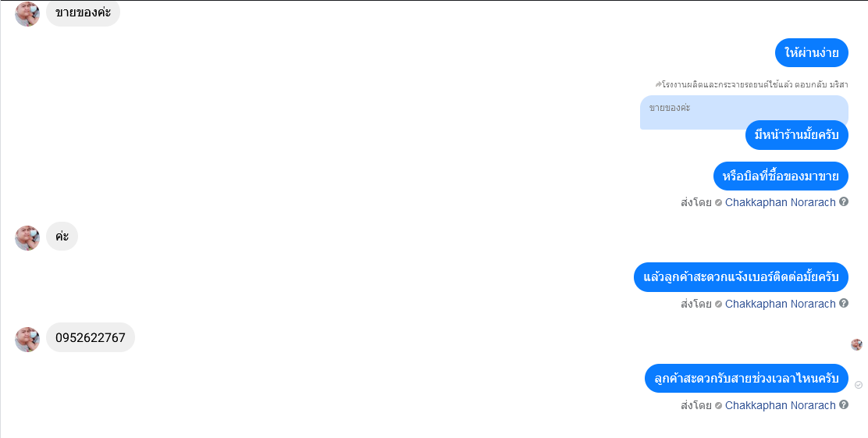Click the badge icon before Chakkaphan Norarach under "หรือบิลที่ซื้อของมาขาย"
This screenshot has width=868, height=438.
(x=719, y=203)
